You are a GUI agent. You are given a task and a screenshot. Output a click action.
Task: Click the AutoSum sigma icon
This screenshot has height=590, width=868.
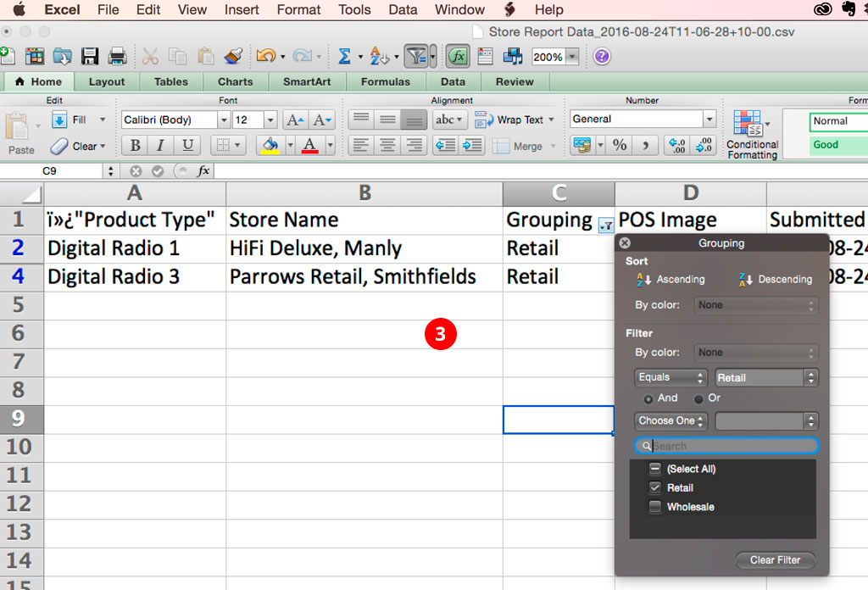(344, 57)
